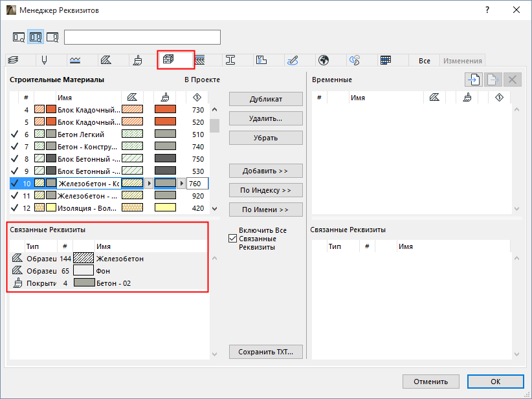Click the priority field showing 760
The image size is (532, 399).
click(197, 184)
